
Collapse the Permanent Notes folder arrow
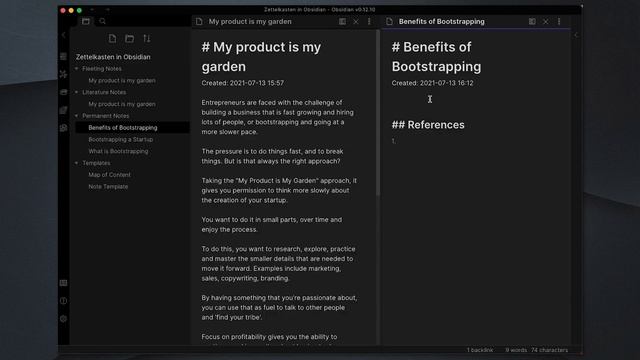coord(76,116)
